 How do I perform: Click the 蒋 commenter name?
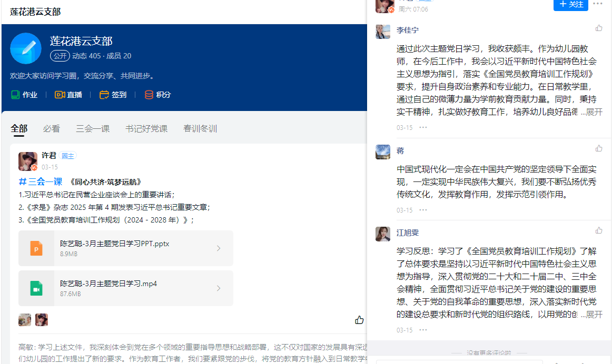400,151
